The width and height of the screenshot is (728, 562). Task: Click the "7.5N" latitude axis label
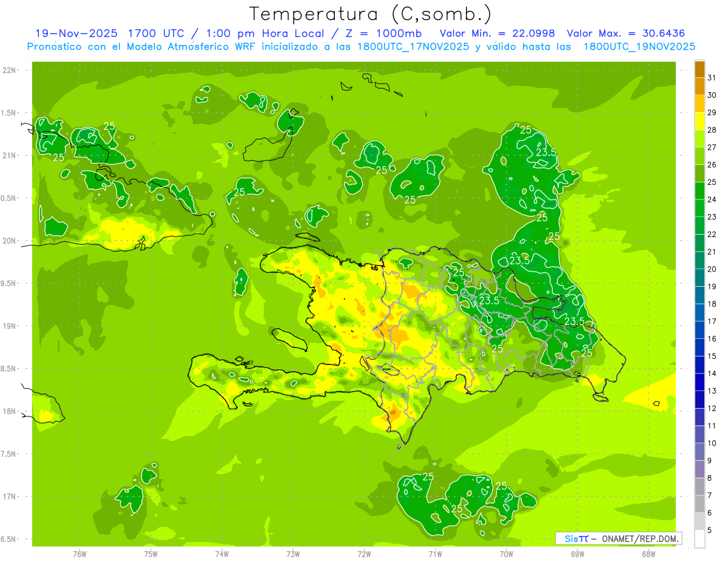[x=9, y=453]
